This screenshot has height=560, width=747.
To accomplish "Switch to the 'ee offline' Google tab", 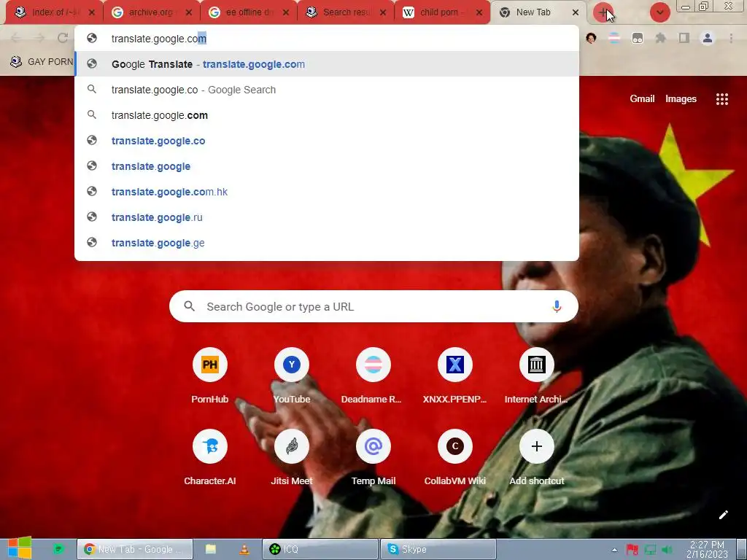I will (248, 12).
